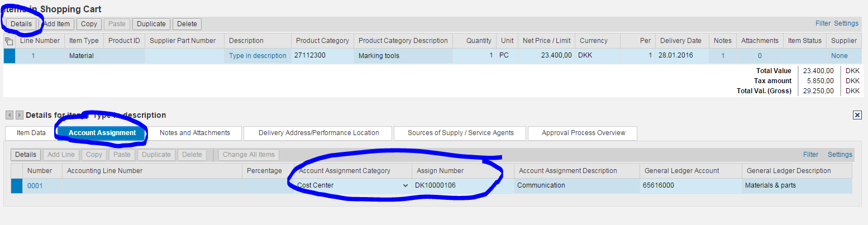The image size is (868, 225).
Task: Click the select-all rows icon in cart table
Action: (x=9, y=41)
